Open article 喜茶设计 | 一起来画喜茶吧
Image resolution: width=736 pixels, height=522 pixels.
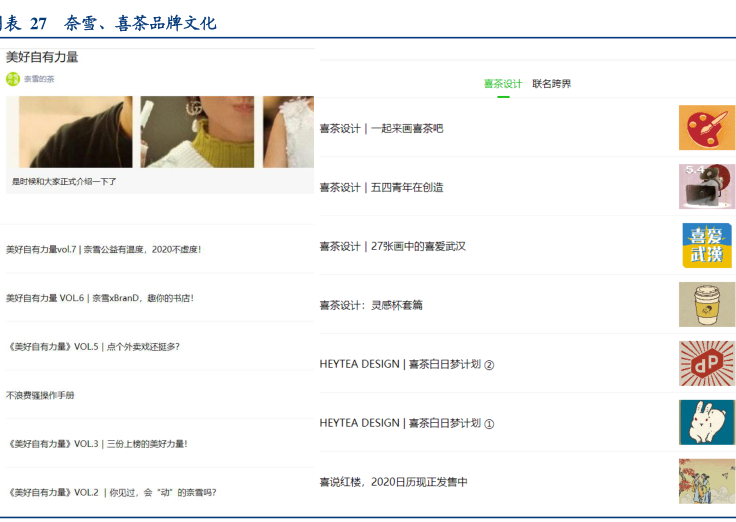(x=381, y=128)
